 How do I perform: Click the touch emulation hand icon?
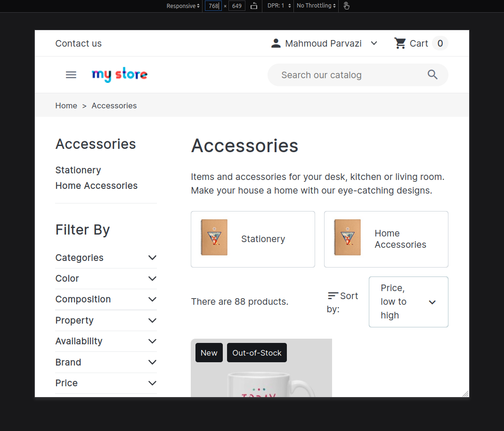pos(346,6)
